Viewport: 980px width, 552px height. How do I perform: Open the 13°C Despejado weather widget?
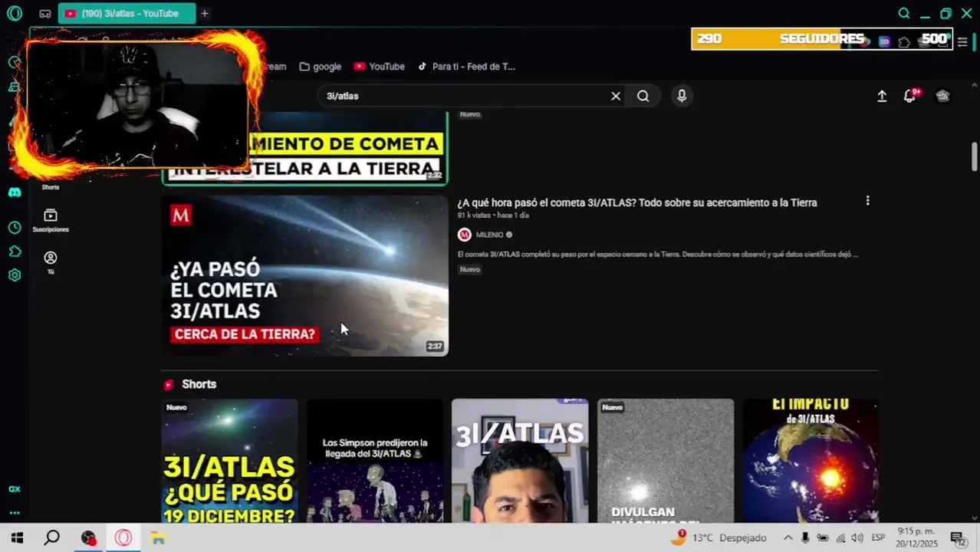click(x=718, y=537)
